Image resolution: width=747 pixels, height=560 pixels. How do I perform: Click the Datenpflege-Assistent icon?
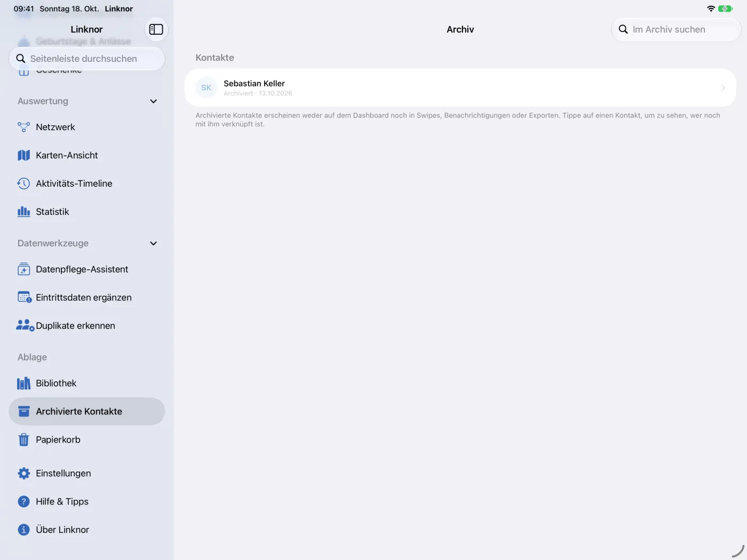pos(24,269)
